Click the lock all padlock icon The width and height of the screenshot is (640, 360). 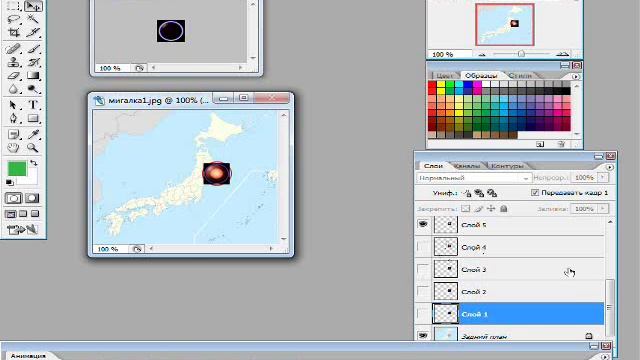pos(504,209)
